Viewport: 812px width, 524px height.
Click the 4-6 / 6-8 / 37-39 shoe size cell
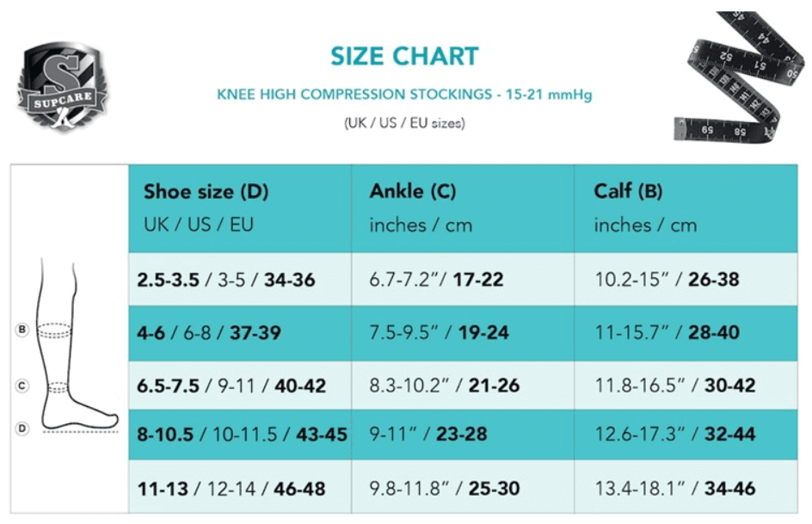pyautogui.click(x=240, y=333)
